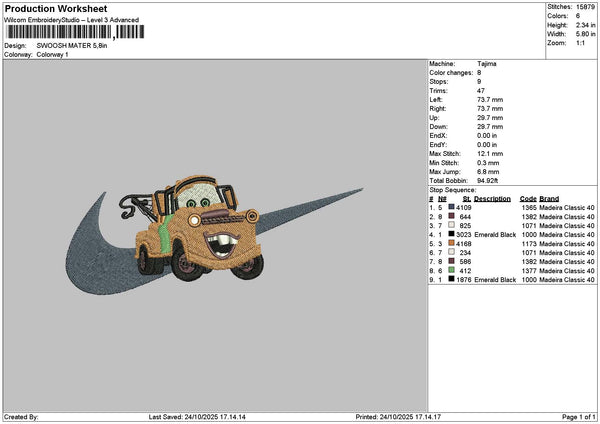Click 'Emerald Black' in stop row 4

(495, 235)
